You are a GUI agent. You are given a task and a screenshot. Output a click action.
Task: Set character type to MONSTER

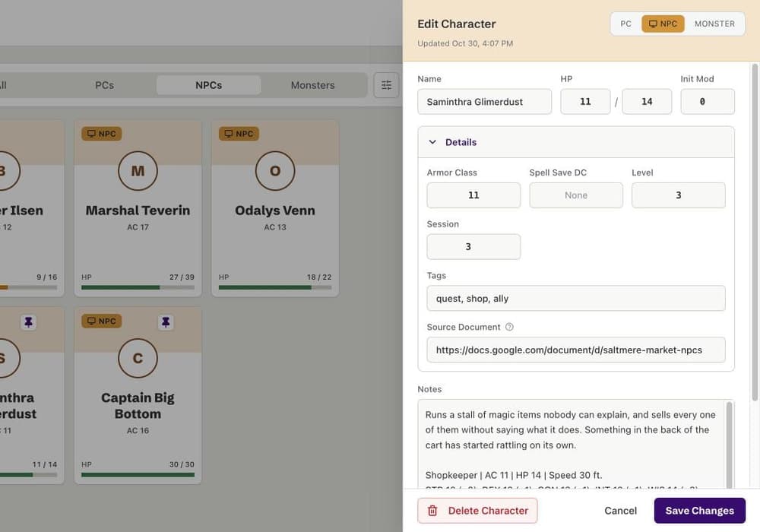[714, 24]
